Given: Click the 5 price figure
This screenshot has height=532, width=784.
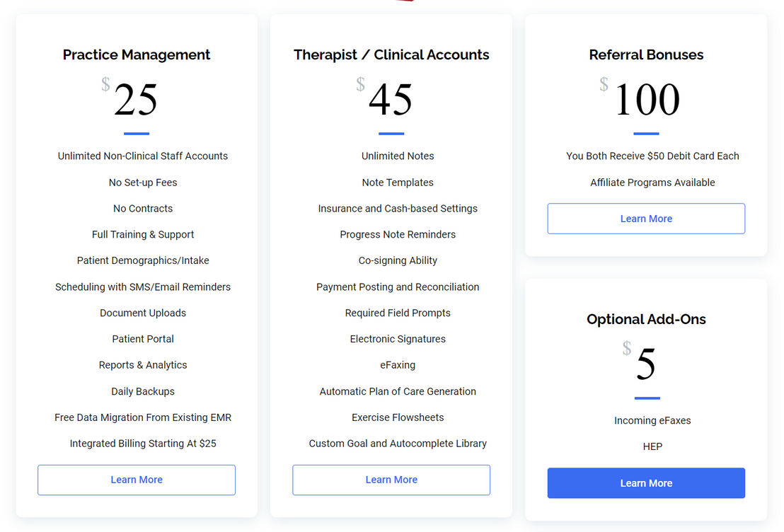Looking at the screenshot, I should click(x=646, y=364).
